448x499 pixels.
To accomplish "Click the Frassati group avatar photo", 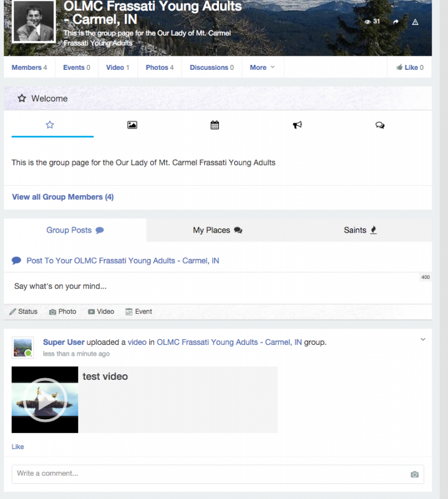I will (x=34, y=21).
